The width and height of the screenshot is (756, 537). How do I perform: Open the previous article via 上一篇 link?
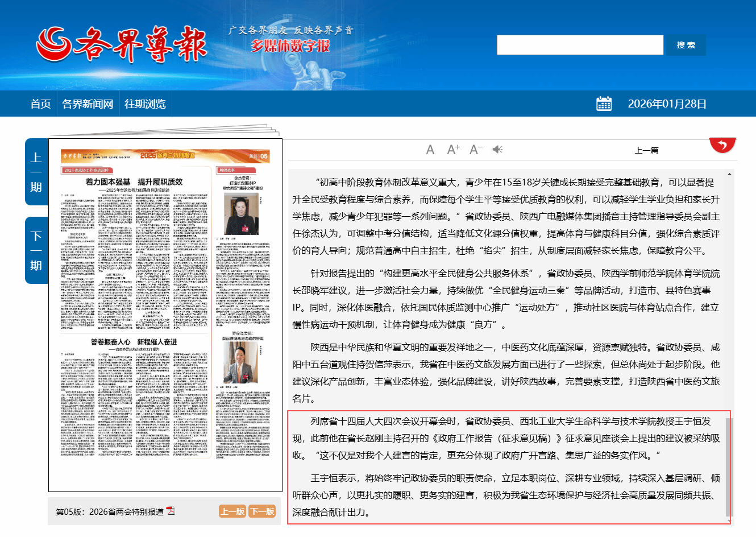(646, 150)
